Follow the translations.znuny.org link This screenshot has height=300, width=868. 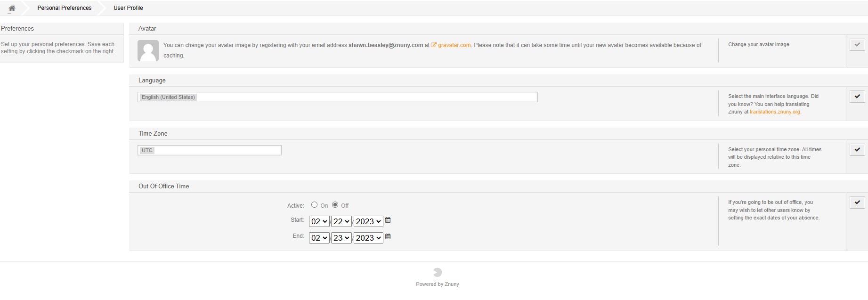(775, 112)
